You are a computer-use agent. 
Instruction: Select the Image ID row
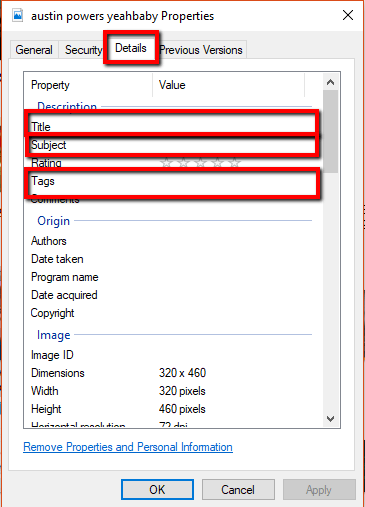(172, 355)
